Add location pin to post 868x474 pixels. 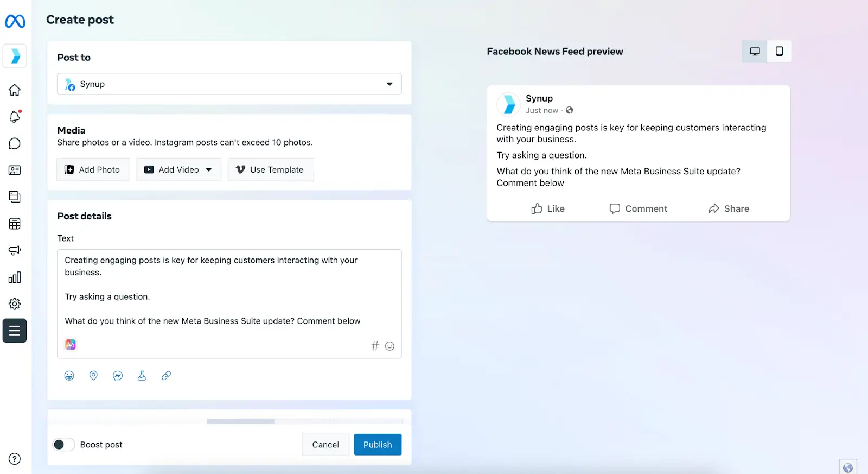click(x=93, y=375)
